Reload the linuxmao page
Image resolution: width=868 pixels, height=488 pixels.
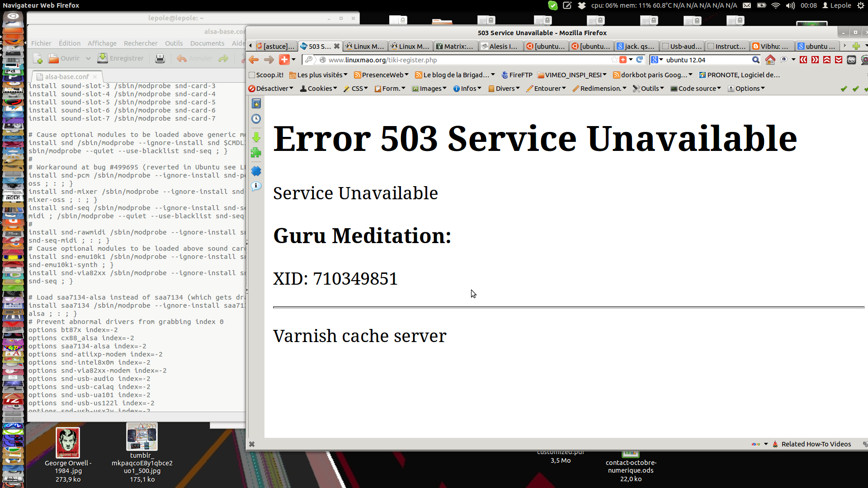(x=639, y=60)
